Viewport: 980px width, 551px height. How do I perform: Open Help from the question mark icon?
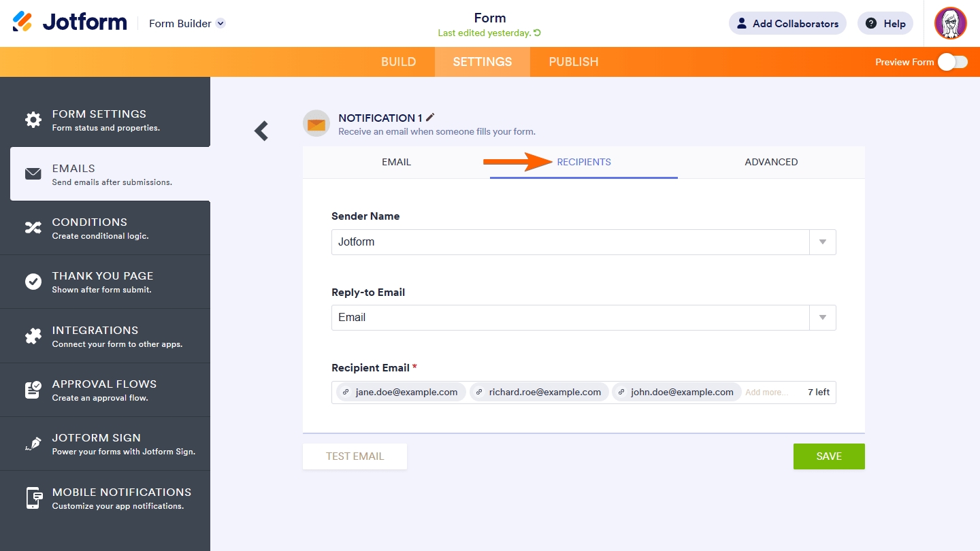870,23
